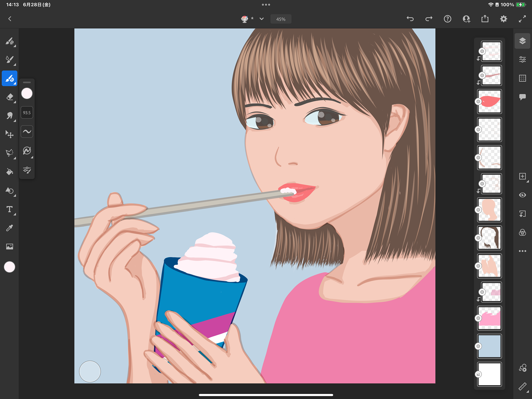Open the main color chip
532x399 pixels.
pos(10,267)
